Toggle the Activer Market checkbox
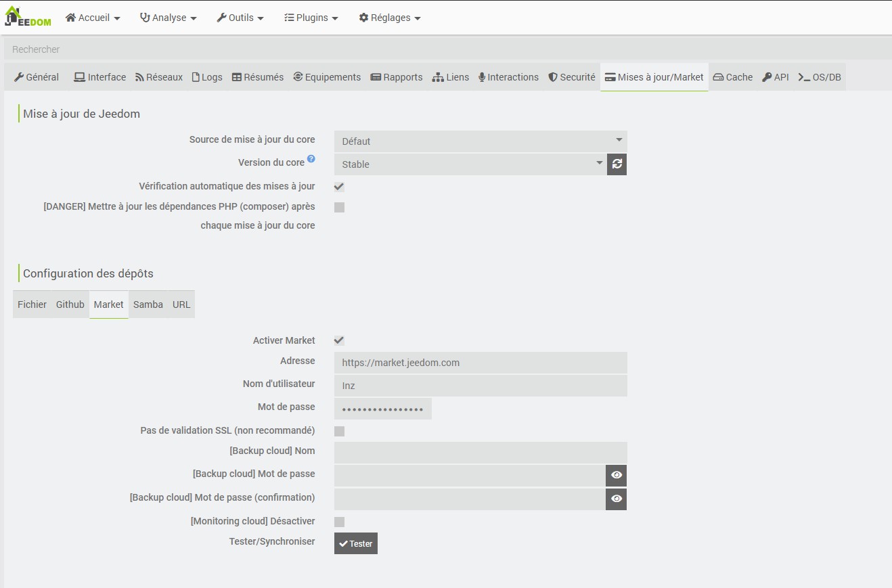892x588 pixels. point(340,340)
